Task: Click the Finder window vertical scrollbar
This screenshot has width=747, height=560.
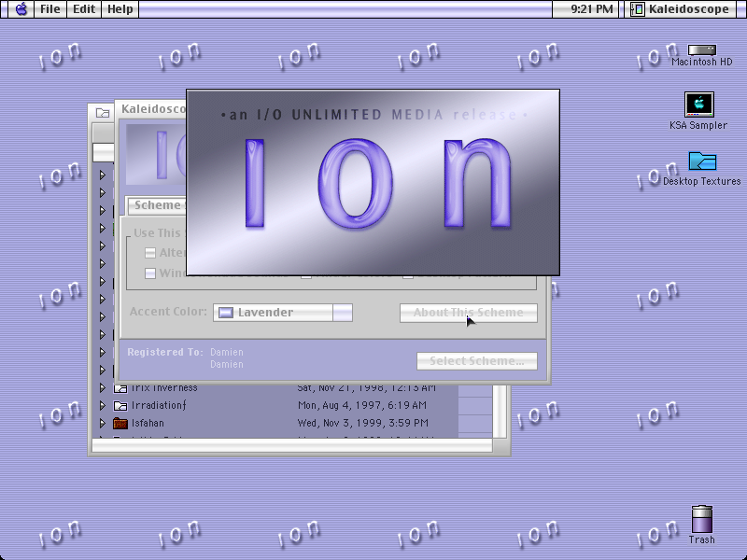Action: tap(500, 412)
